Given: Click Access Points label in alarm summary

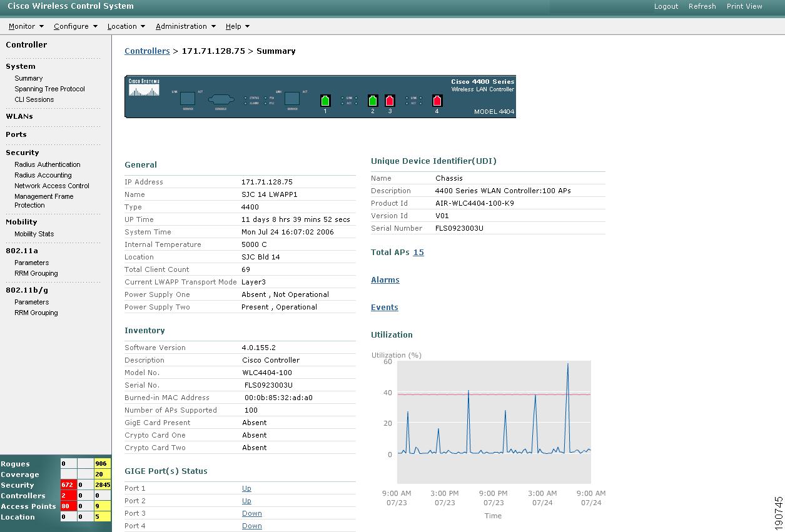Looking at the screenshot, I should (x=28, y=506).
